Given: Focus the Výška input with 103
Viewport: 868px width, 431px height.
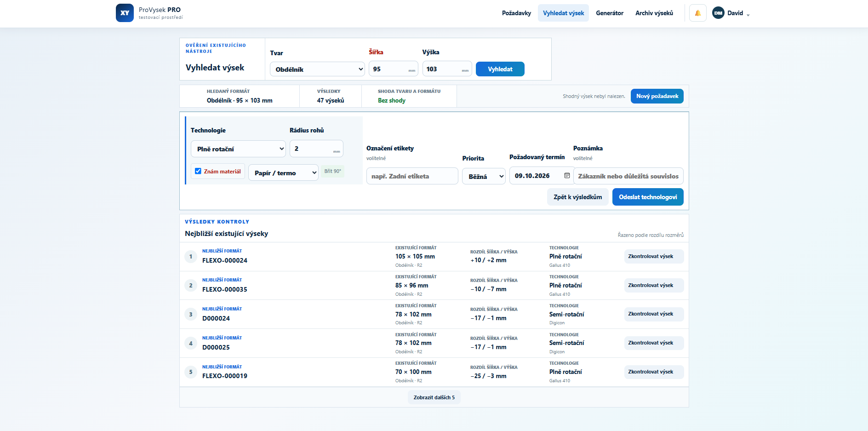Looking at the screenshot, I should 447,69.
